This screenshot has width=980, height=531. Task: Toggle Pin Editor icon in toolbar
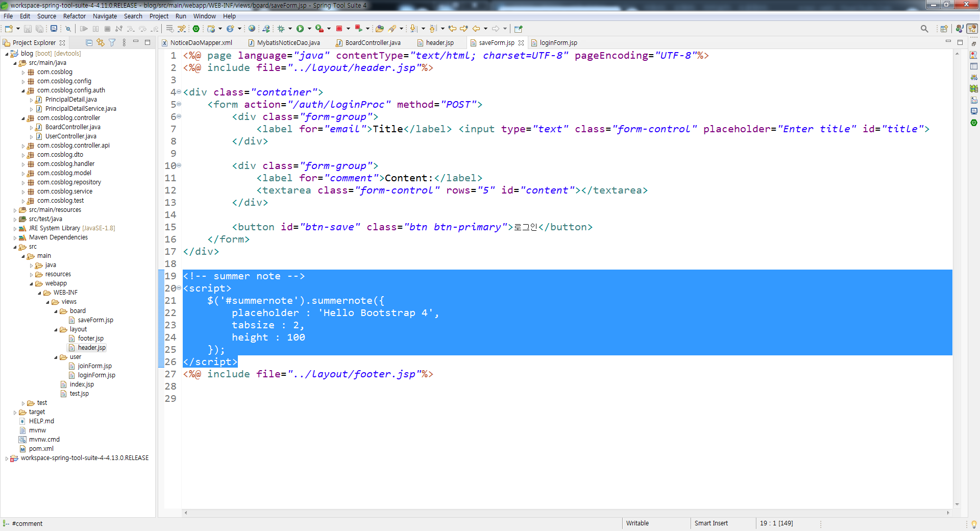click(519, 29)
